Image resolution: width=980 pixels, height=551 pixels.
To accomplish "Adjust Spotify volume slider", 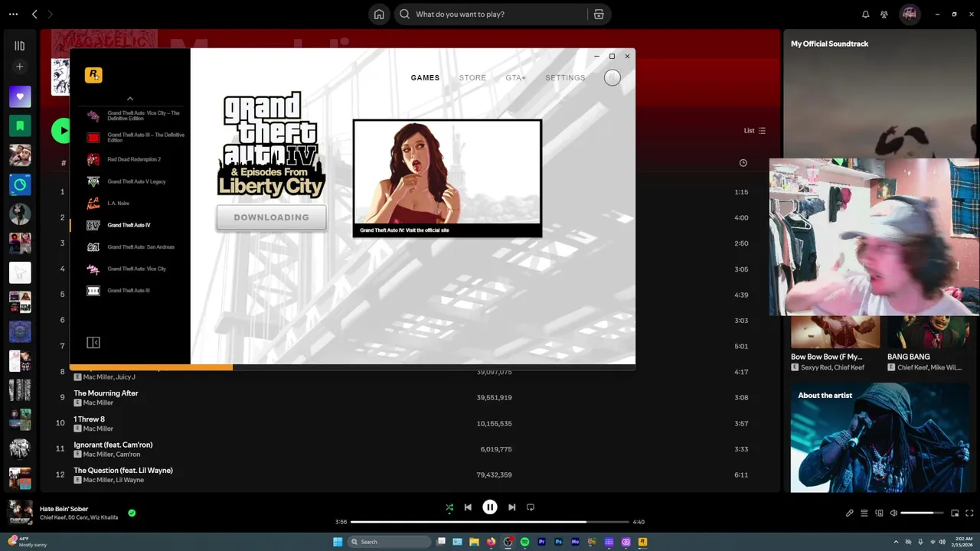I will click(x=923, y=513).
